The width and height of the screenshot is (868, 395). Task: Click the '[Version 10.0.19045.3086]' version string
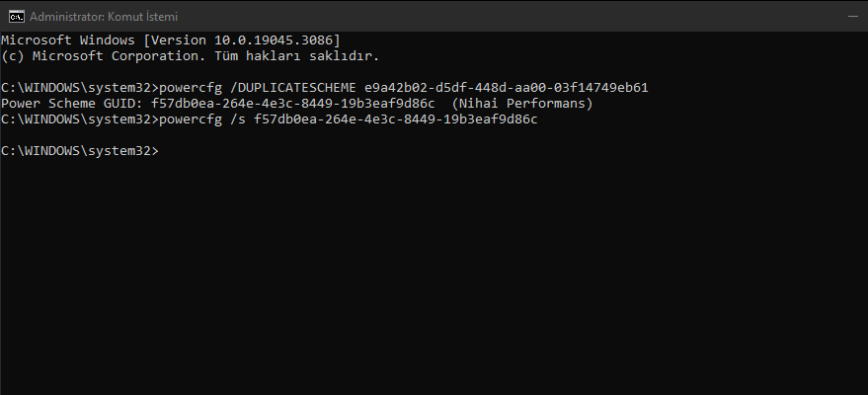pyautogui.click(x=242, y=40)
